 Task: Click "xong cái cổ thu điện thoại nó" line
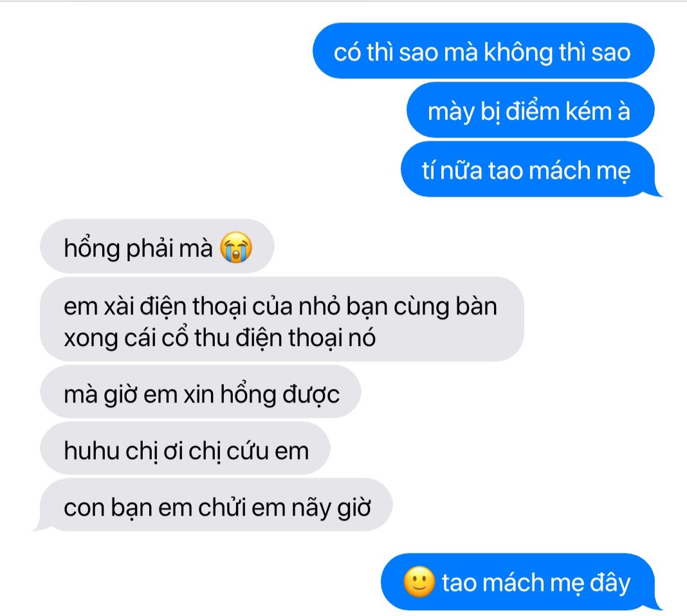(x=219, y=338)
